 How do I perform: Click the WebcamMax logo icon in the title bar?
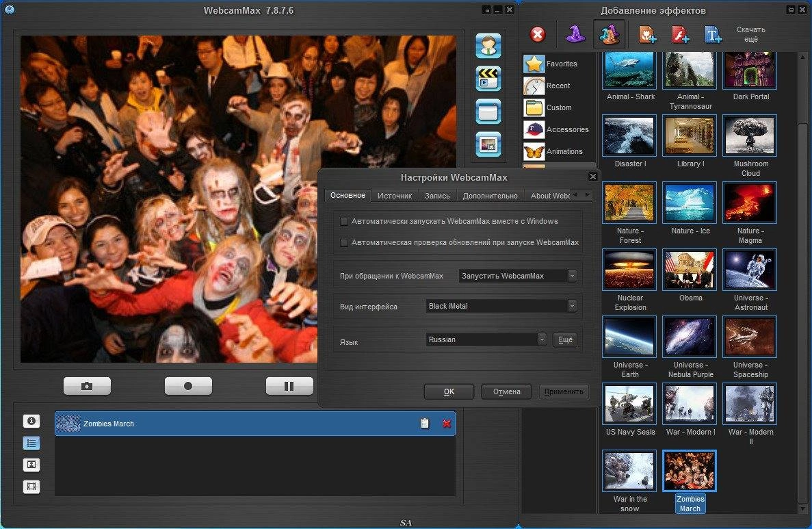click(9, 9)
